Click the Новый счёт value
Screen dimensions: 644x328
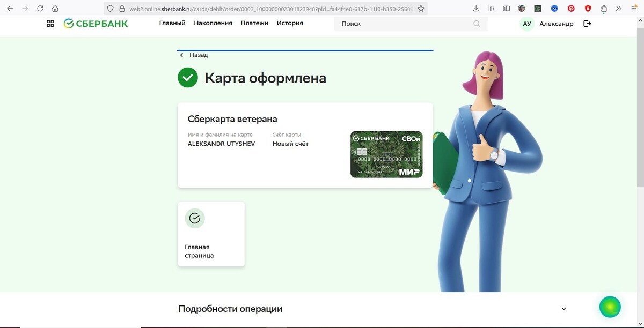point(290,144)
